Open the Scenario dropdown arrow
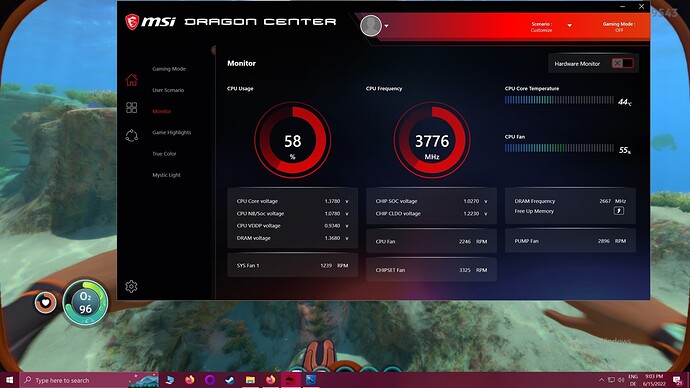The width and height of the screenshot is (690, 388). 569,26
